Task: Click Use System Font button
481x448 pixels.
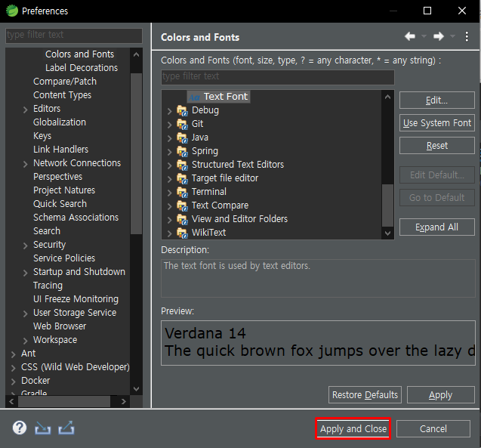Action: 436,122
